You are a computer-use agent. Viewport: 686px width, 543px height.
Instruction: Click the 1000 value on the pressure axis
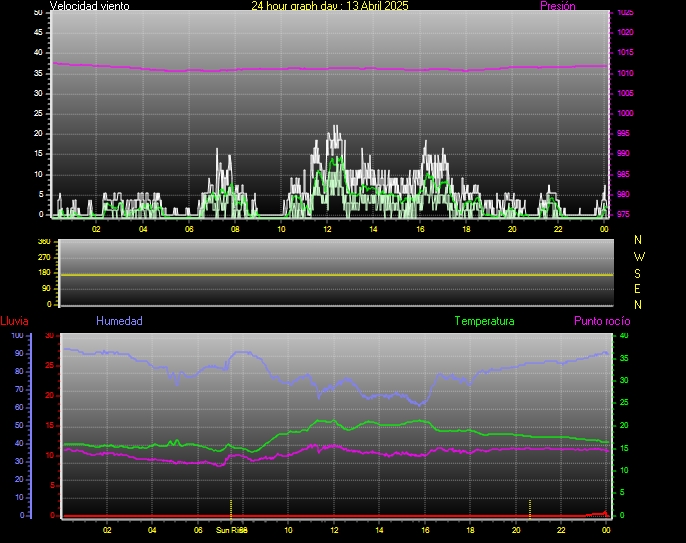(625, 113)
